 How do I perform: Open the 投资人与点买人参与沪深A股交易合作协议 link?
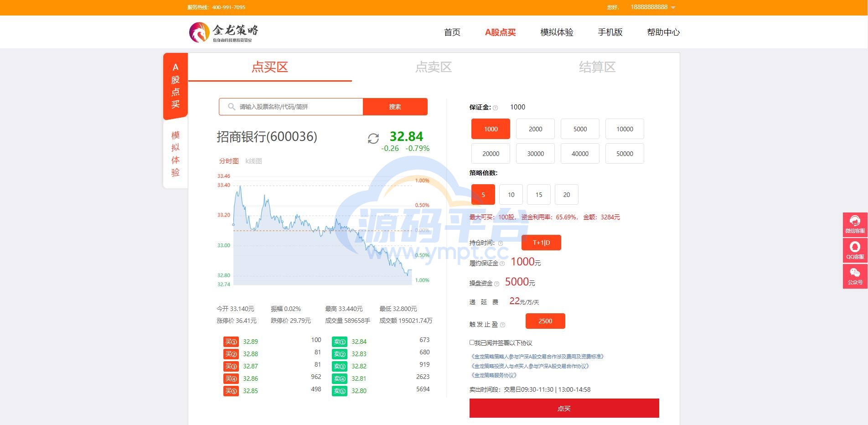pyautogui.click(x=530, y=366)
